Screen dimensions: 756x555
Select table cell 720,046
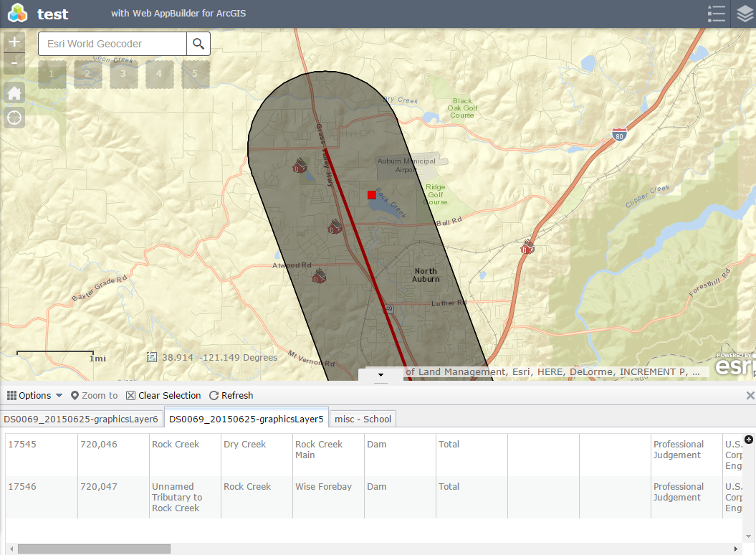(113, 455)
